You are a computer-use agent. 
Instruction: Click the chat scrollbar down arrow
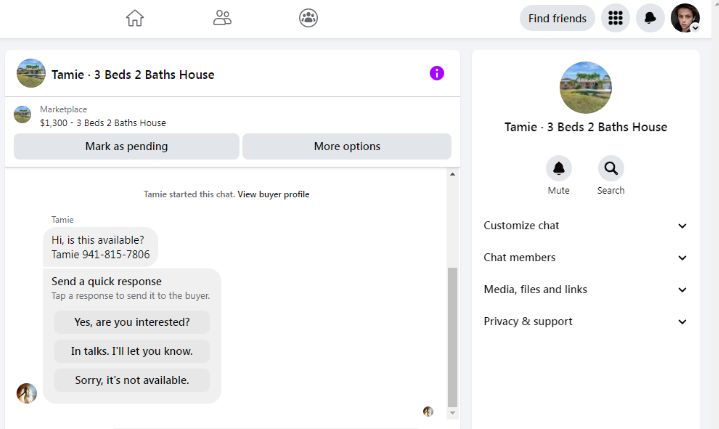453,412
